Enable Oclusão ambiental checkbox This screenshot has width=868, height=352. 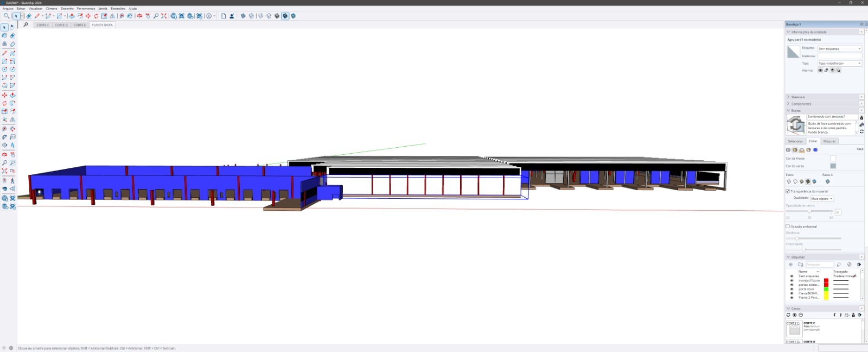click(x=788, y=227)
